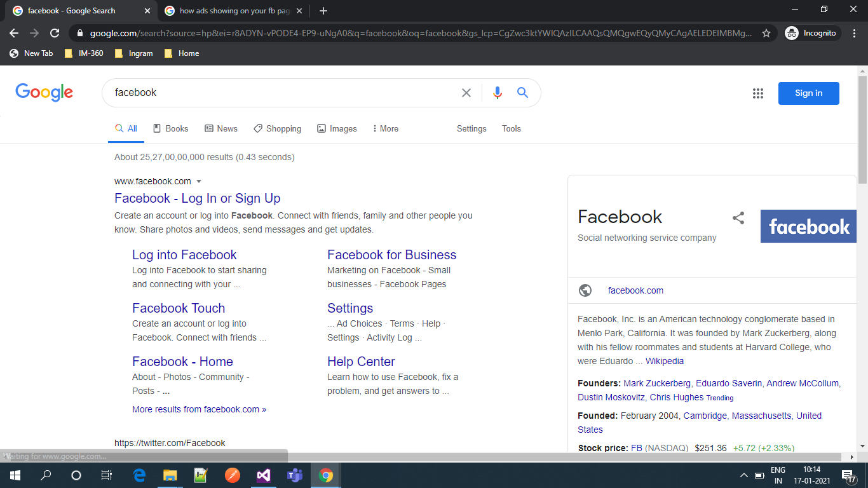Open 'Help Center' sitelink
The height and width of the screenshot is (488, 868).
click(362, 362)
